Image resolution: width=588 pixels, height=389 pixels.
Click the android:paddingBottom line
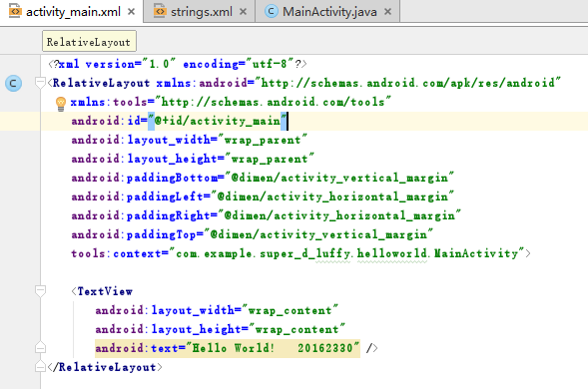(x=263, y=178)
